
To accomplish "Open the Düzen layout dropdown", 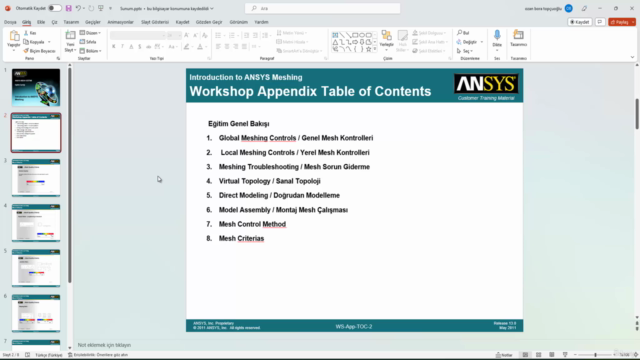I will (x=90, y=33).
